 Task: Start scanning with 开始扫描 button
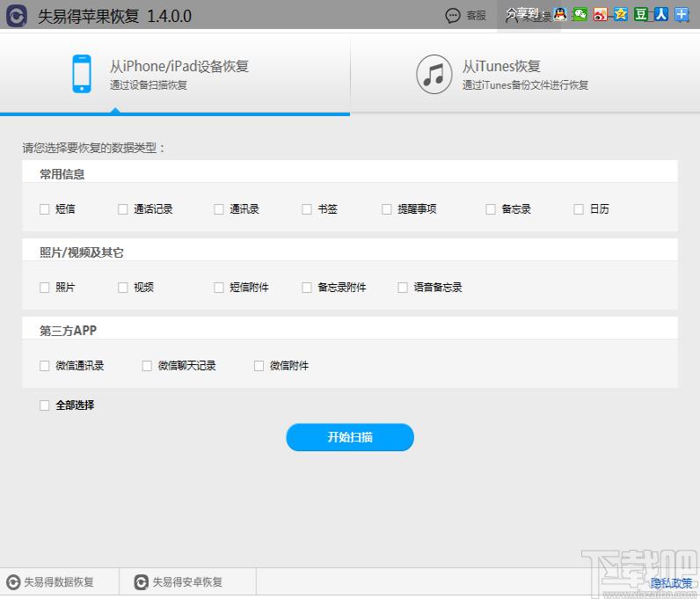click(x=350, y=437)
